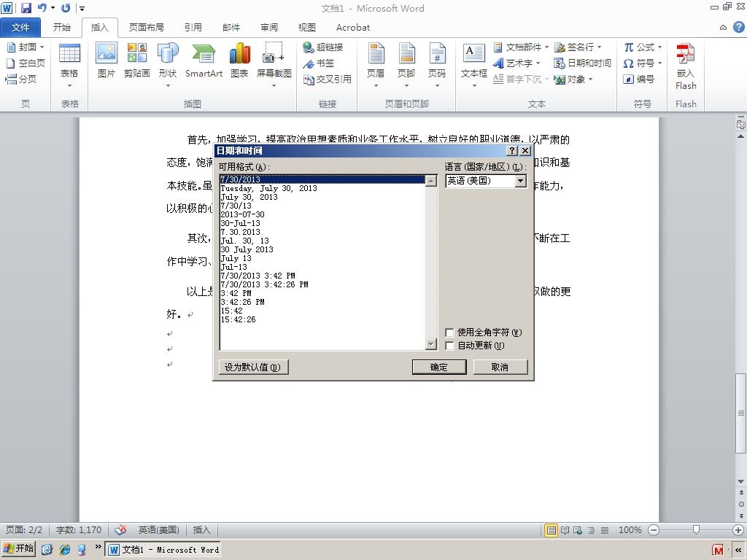Check the Update automatically (自动更新) box
747x560 pixels.
(x=449, y=346)
